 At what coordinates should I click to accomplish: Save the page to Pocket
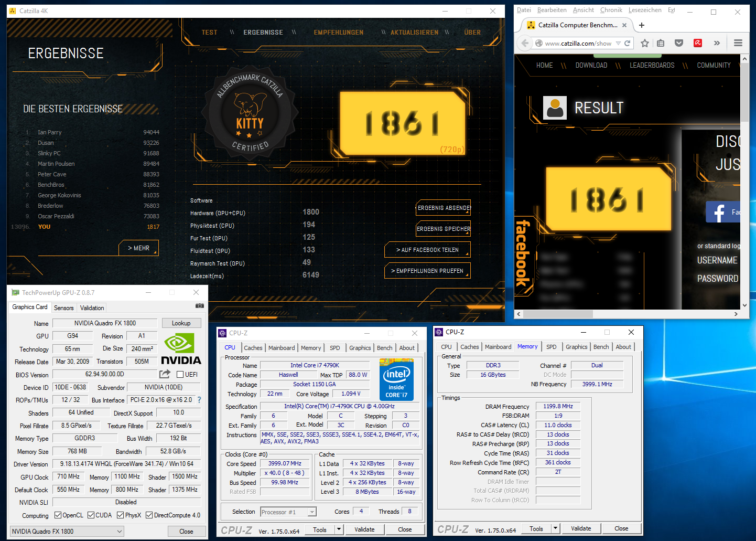(679, 43)
